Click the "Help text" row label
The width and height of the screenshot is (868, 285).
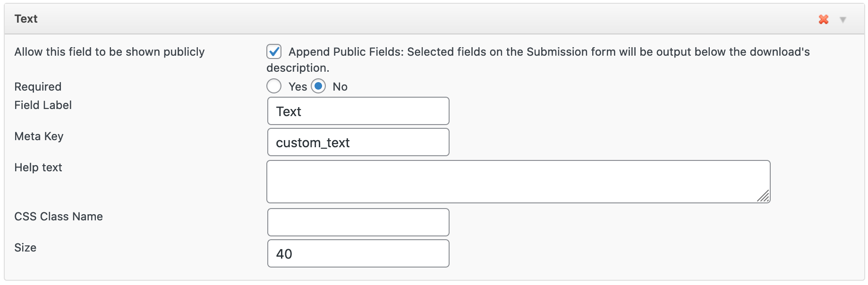click(x=38, y=168)
